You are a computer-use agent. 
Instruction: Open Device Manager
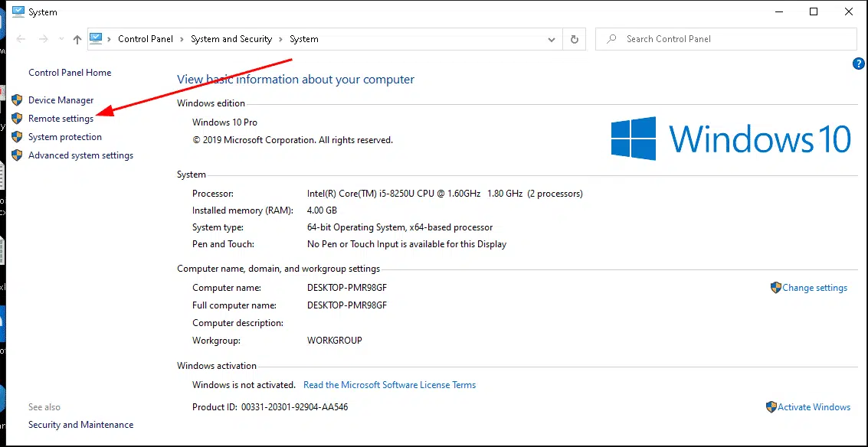coord(61,100)
